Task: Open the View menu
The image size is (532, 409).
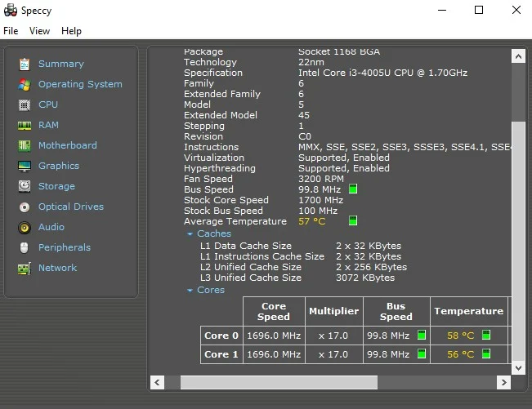Action: [x=40, y=31]
